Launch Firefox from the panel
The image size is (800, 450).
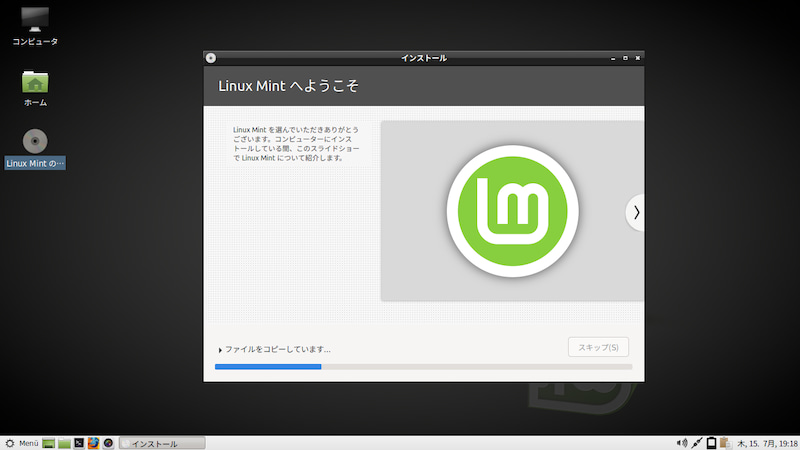pyautogui.click(x=93, y=443)
